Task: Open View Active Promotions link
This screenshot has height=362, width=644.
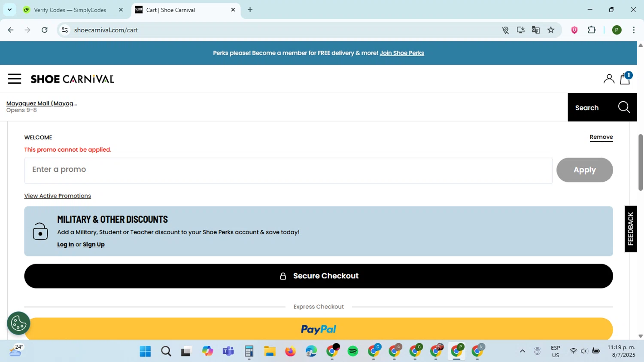Action: pos(58,196)
